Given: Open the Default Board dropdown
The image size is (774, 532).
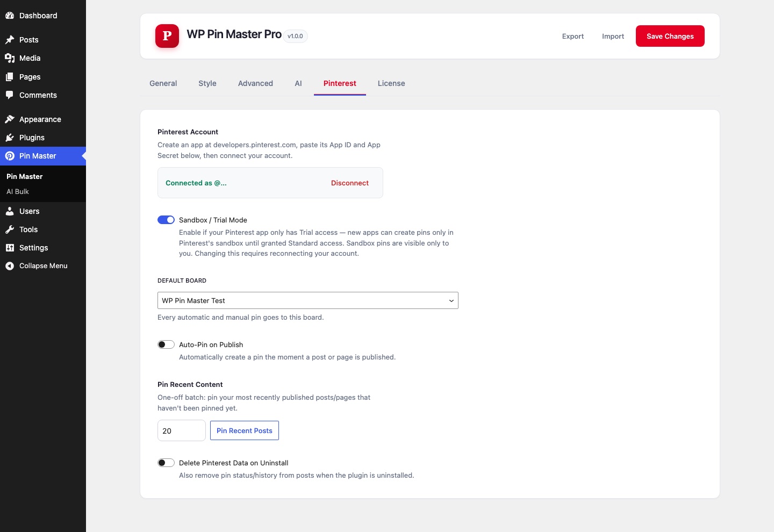Looking at the screenshot, I should point(308,300).
